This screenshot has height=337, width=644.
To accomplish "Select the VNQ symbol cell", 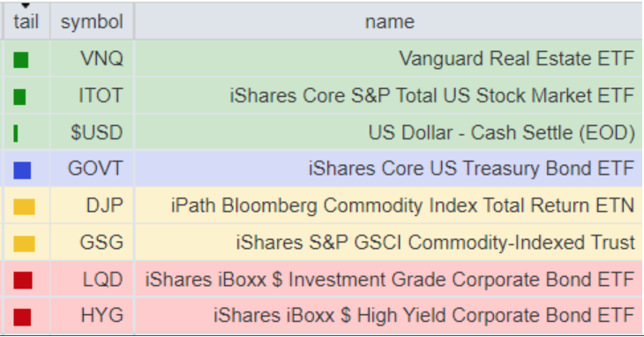I will point(92,58).
